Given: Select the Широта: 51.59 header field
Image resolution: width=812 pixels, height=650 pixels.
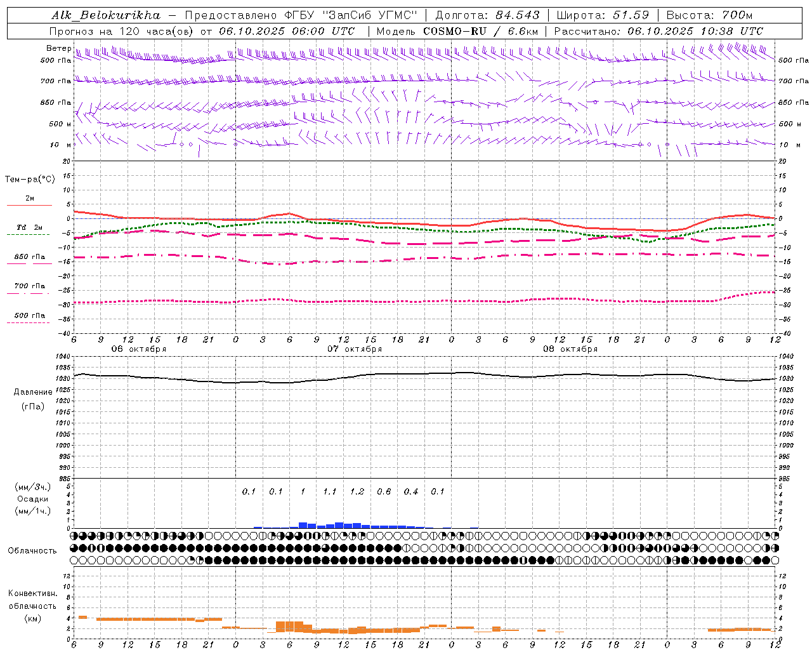Looking at the screenshot, I should click(603, 15).
